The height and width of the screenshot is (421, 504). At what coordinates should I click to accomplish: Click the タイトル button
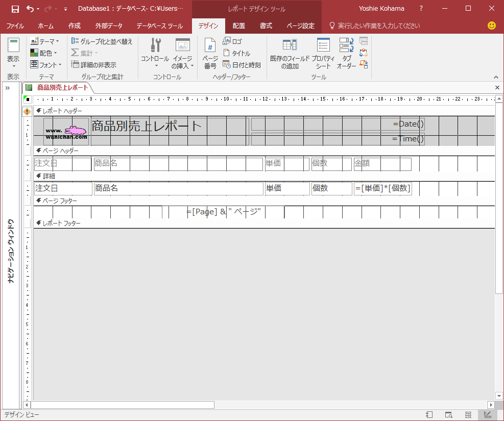pyautogui.click(x=237, y=53)
